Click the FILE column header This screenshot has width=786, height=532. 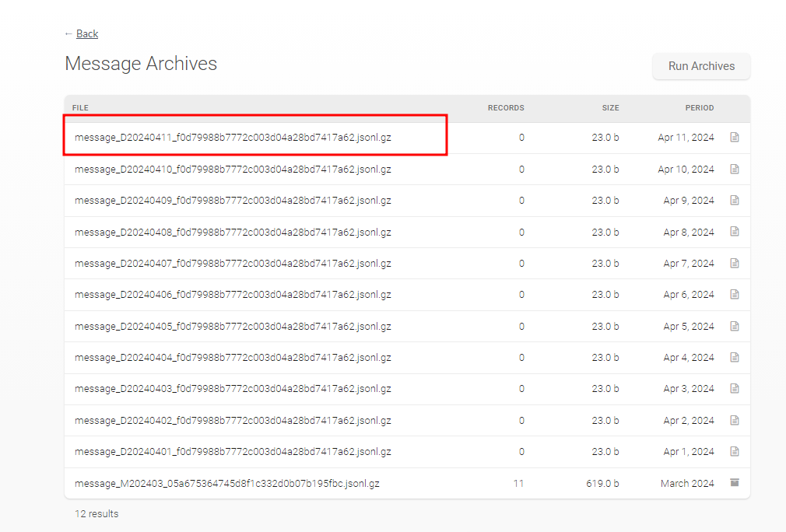81,108
